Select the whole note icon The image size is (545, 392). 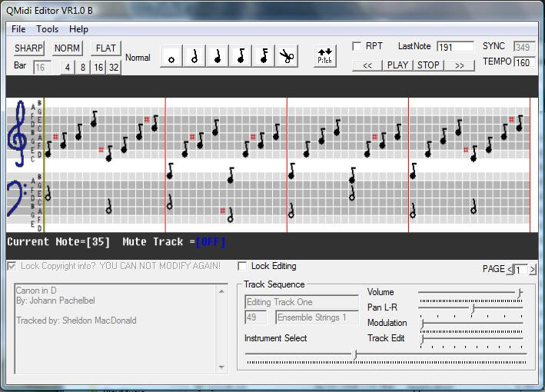click(x=171, y=57)
